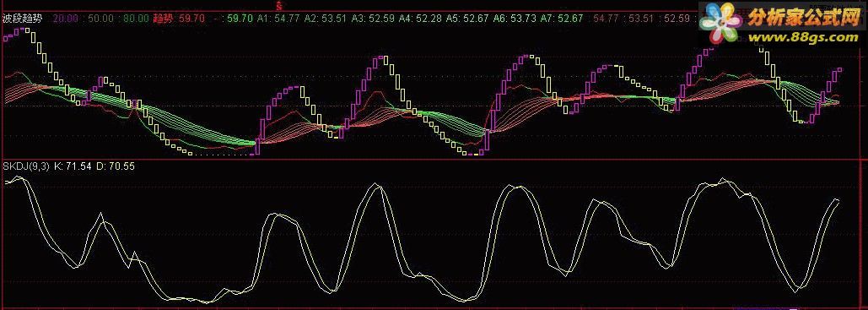
Task: Select the 波段趋势 indicator title
Action: [23, 19]
